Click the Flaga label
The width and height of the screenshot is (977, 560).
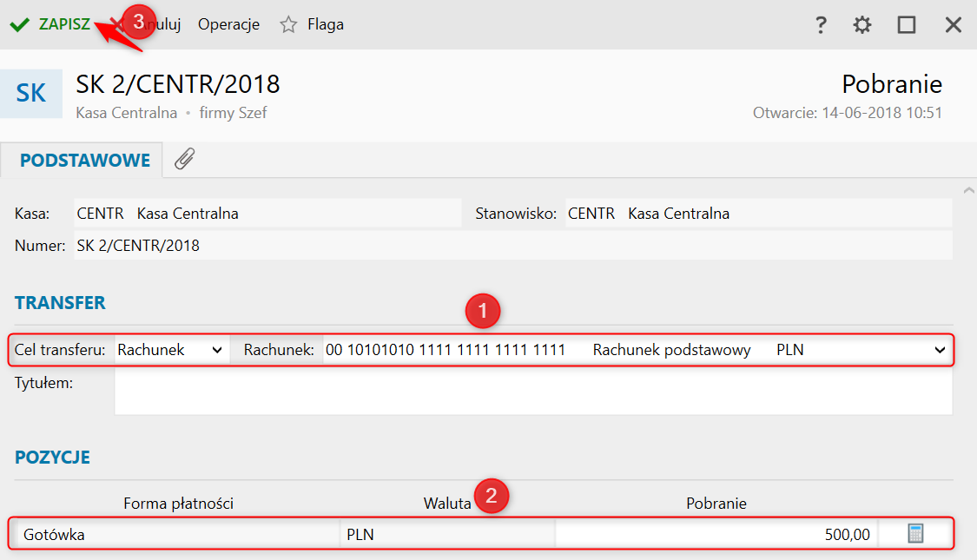(x=326, y=24)
